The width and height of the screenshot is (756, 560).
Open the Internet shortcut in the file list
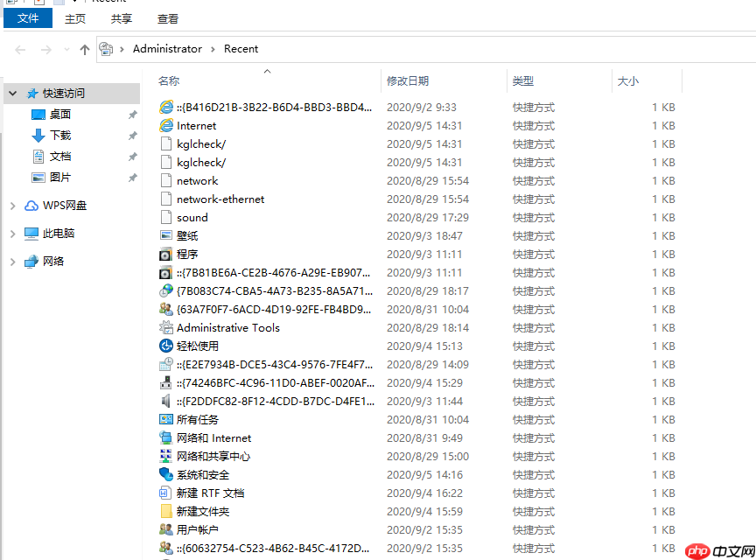coord(196,125)
